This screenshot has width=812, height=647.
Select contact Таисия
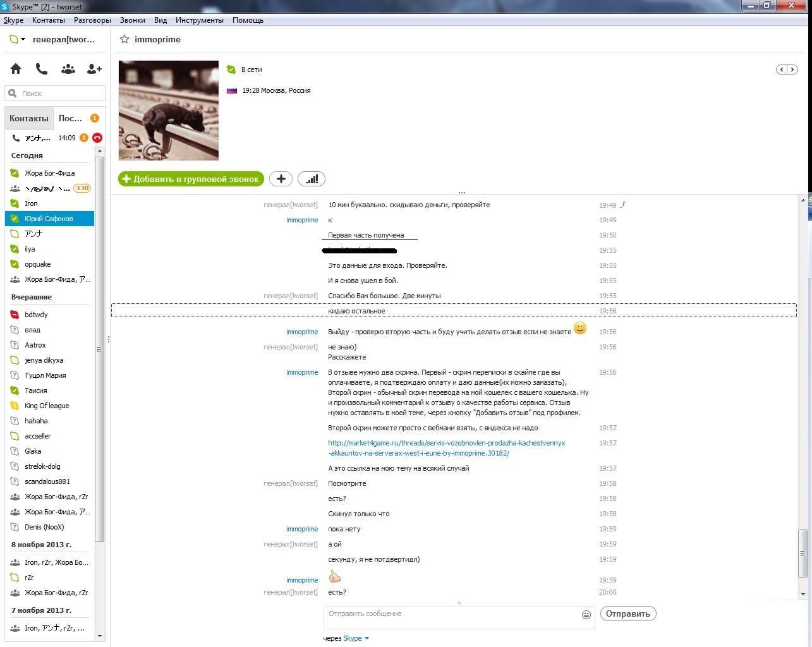click(49, 390)
